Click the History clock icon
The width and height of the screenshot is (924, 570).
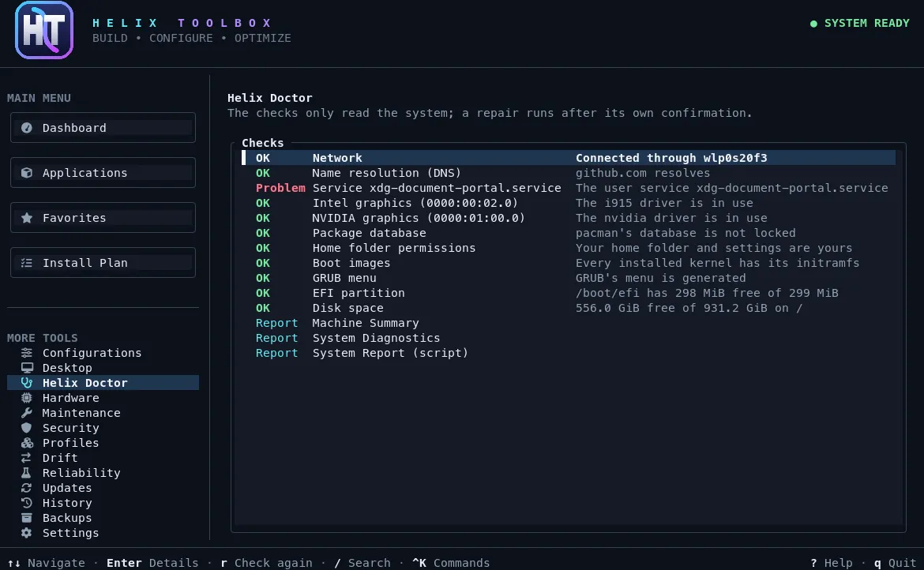click(27, 503)
